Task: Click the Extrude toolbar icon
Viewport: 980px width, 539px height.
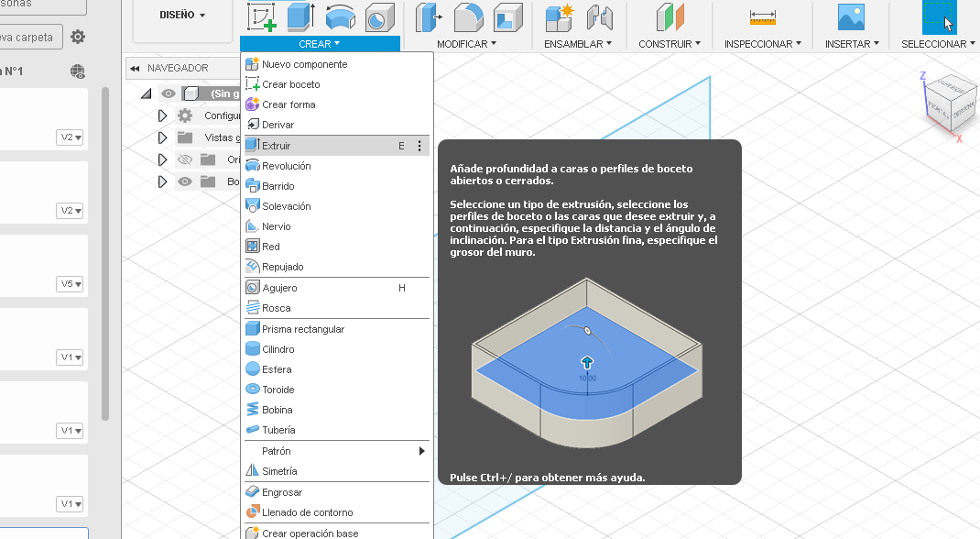Action: [300, 16]
